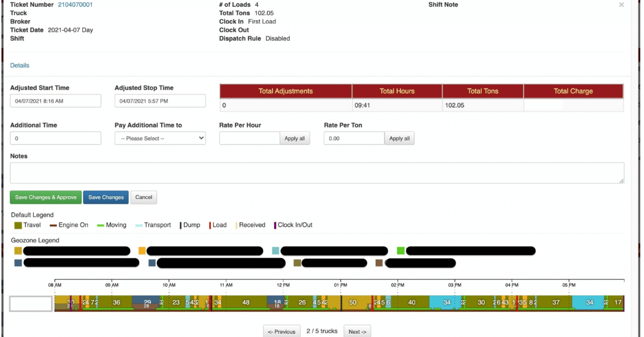The width and height of the screenshot is (644, 337).
Task: Click the Moving legend green indicator
Action: coord(100,225)
